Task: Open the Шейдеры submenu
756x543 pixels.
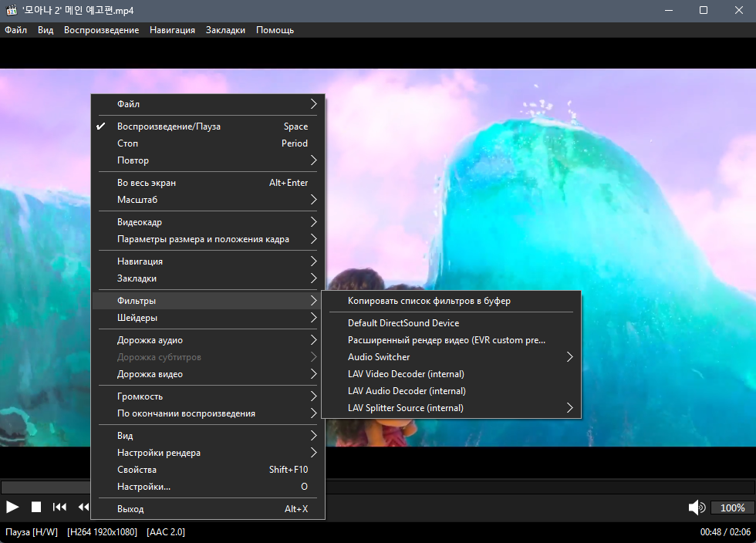Action: click(208, 318)
